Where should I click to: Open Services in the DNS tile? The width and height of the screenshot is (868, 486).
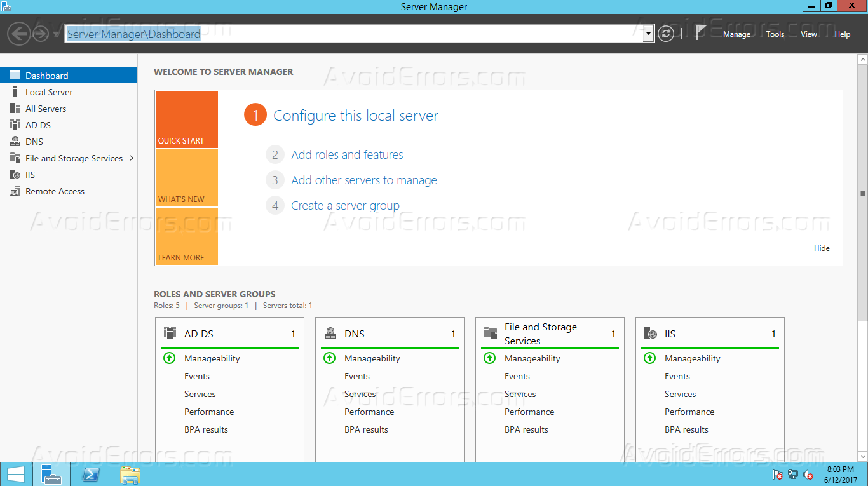click(x=360, y=394)
